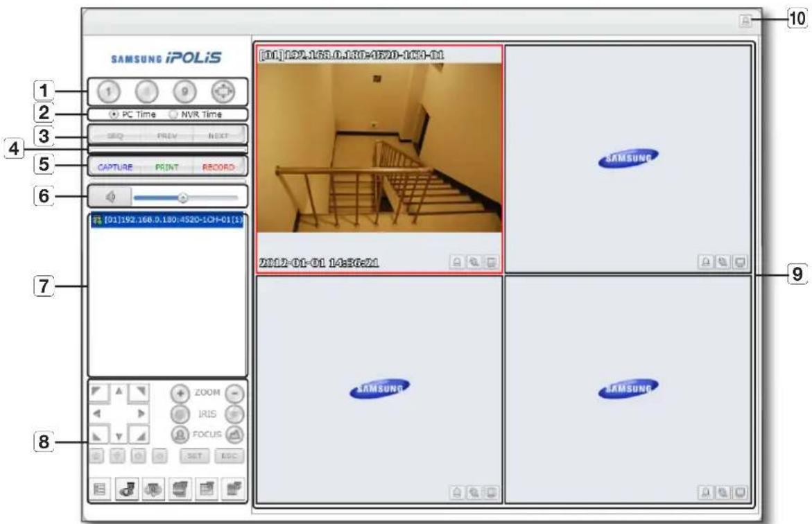Pan the camera down with the down arrow
The width and height of the screenshot is (812, 524).
tap(119, 436)
